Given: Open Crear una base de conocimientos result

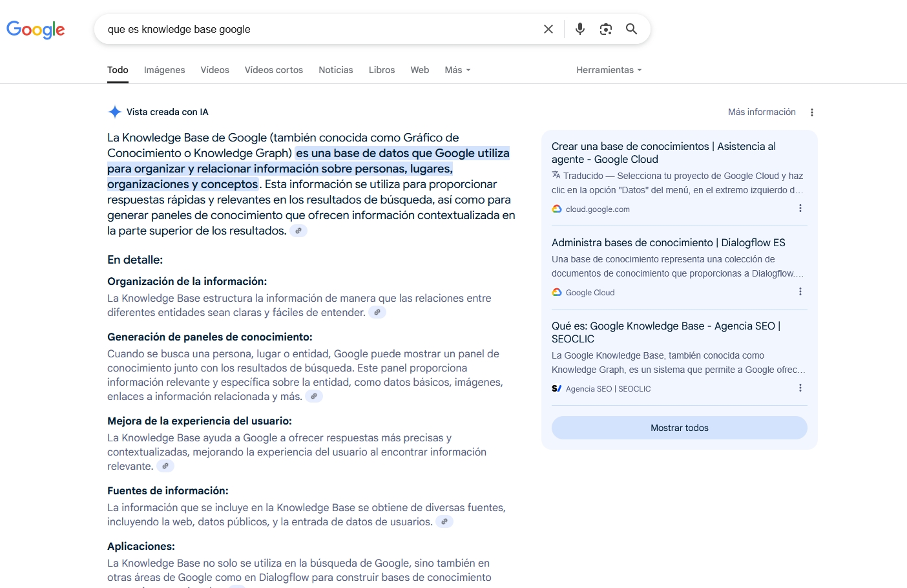Looking at the screenshot, I should point(663,152).
